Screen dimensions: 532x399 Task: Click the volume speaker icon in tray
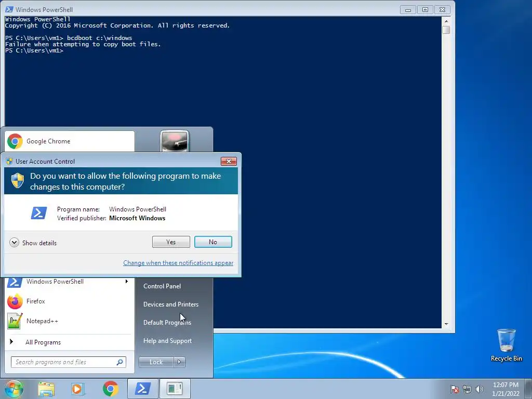coord(480,389)
